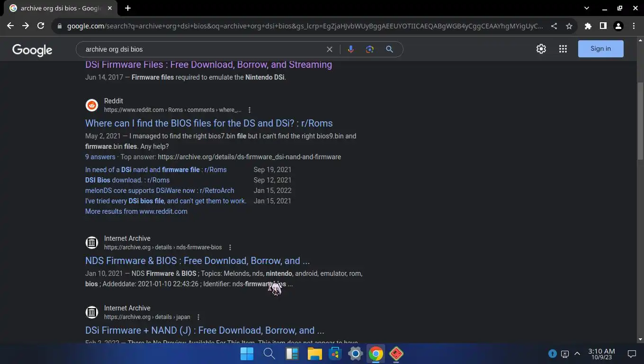644x364 pixels.
Task: Click the reddit.com breadcrumb URL text
Action: point(173,110)
